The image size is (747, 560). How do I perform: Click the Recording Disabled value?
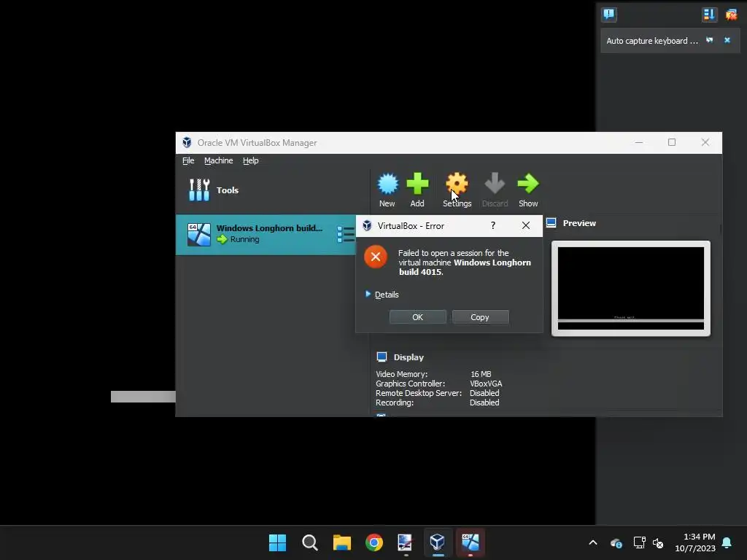484,402
